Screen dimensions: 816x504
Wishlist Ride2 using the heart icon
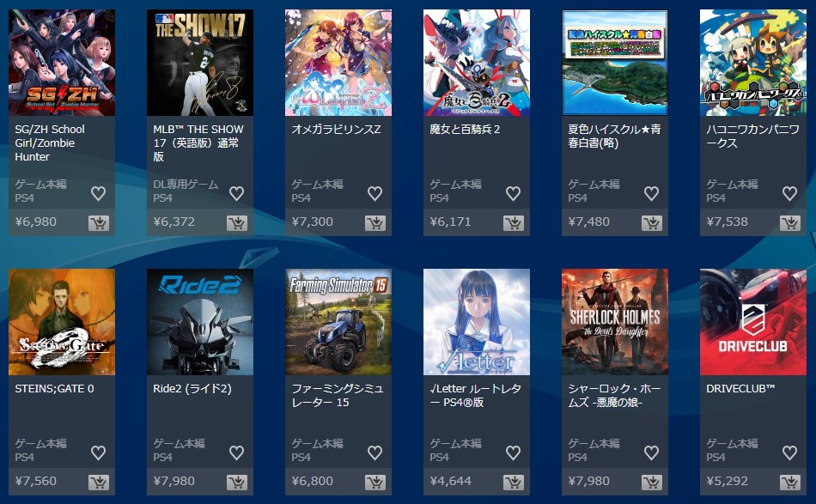237,452
